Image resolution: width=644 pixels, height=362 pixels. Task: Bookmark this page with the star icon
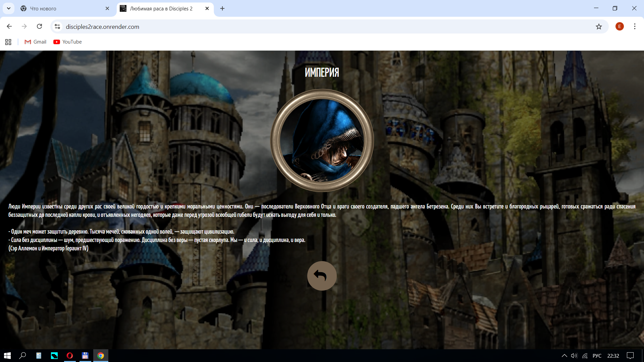coord(599,26)
